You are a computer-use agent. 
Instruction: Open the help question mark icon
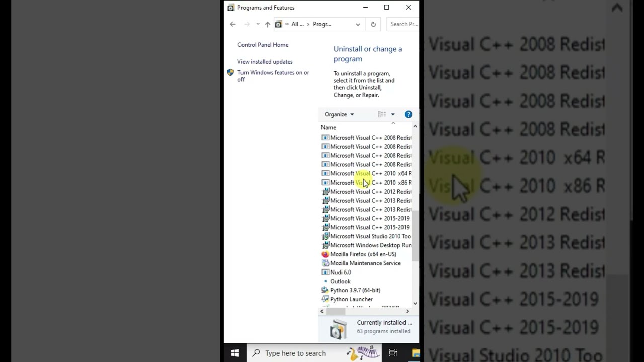pos(408,114)
